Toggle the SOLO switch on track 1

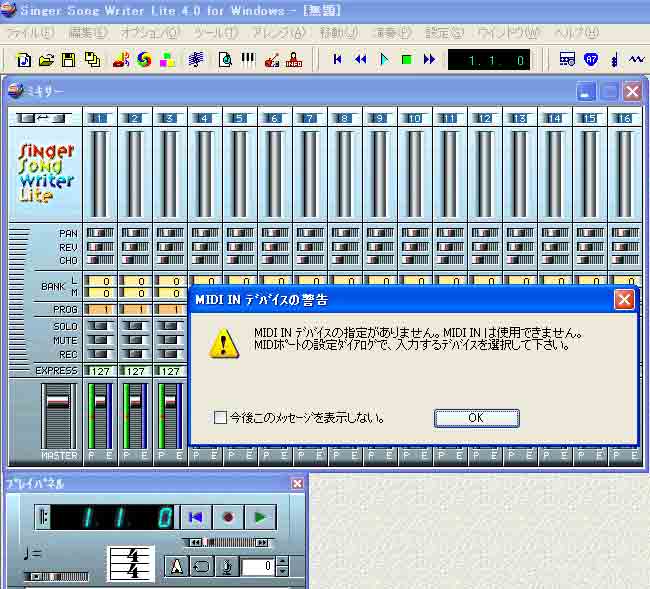coord(99,327)
